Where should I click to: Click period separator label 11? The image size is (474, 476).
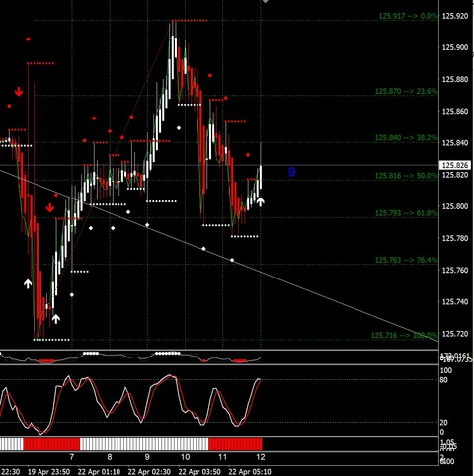coord(223,457)
